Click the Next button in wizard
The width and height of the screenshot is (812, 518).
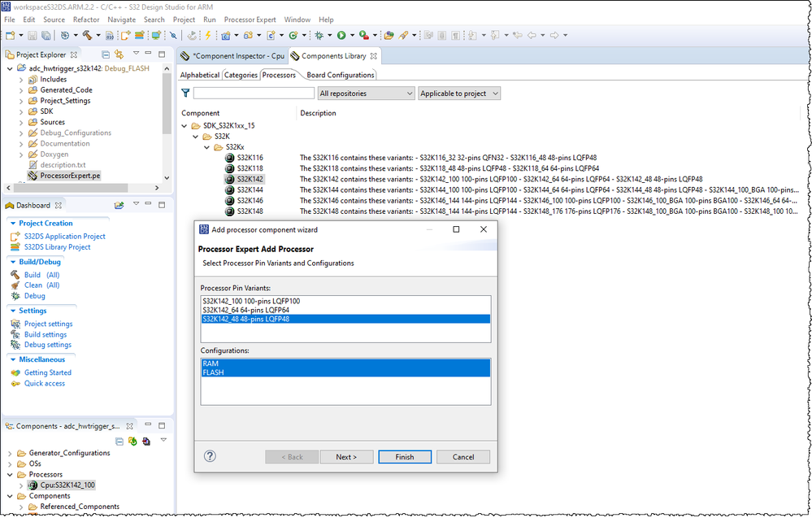[x=346, y=457]
